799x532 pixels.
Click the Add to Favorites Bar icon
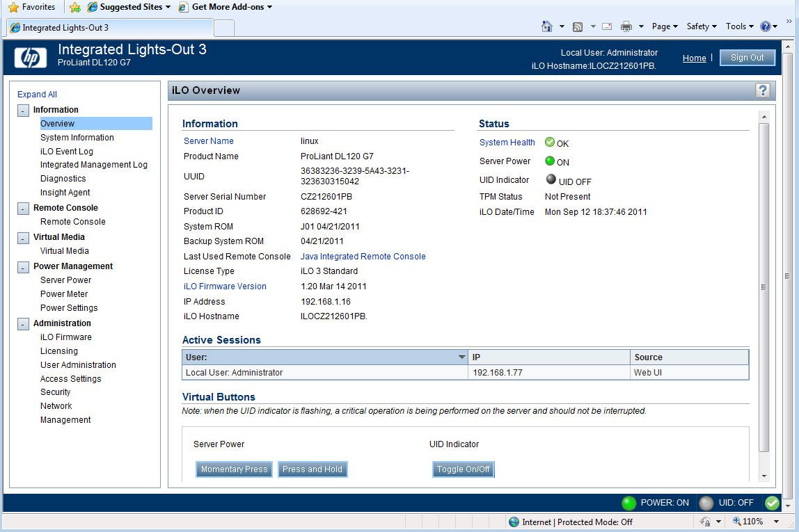pos(75,7)
